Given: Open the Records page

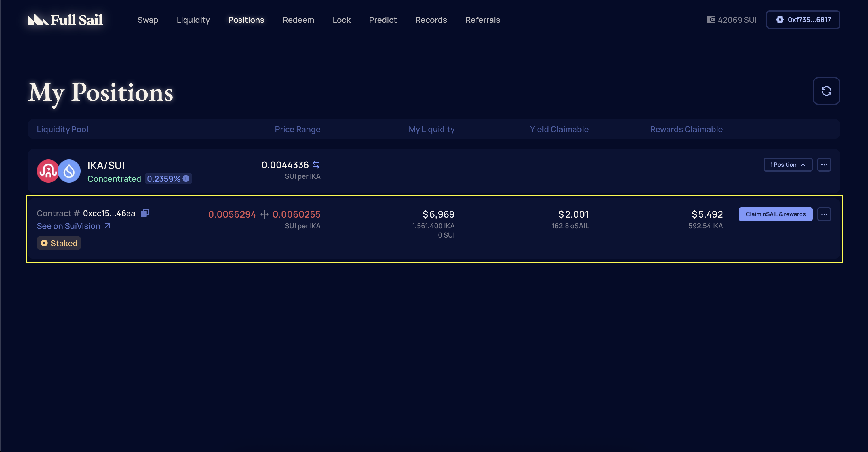Looking at the screenshot, I should [x=431, y=20].
